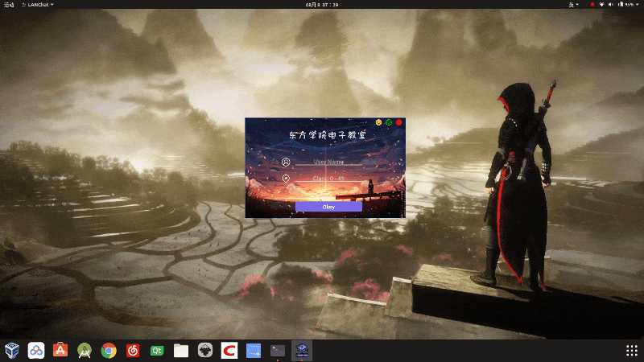Image resolution: width=644 pixels, height=362 pixels.
Task: Open the clock and calendar panel
Action: pos(322,5)
